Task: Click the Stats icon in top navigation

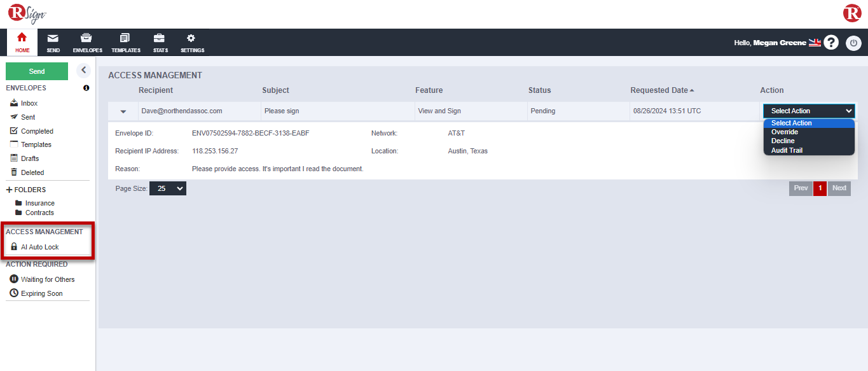Action: point(160,42)
